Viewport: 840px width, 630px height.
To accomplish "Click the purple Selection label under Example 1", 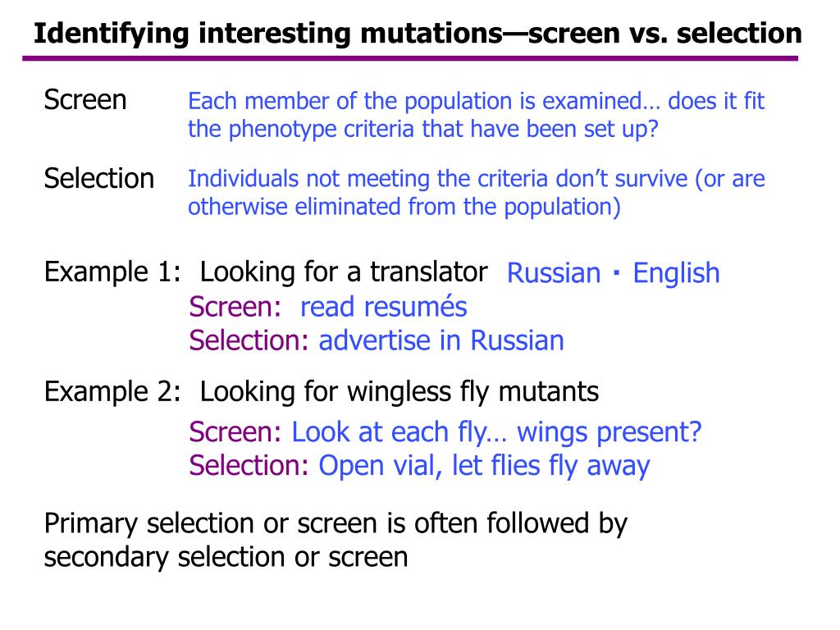I will [249, 340].
